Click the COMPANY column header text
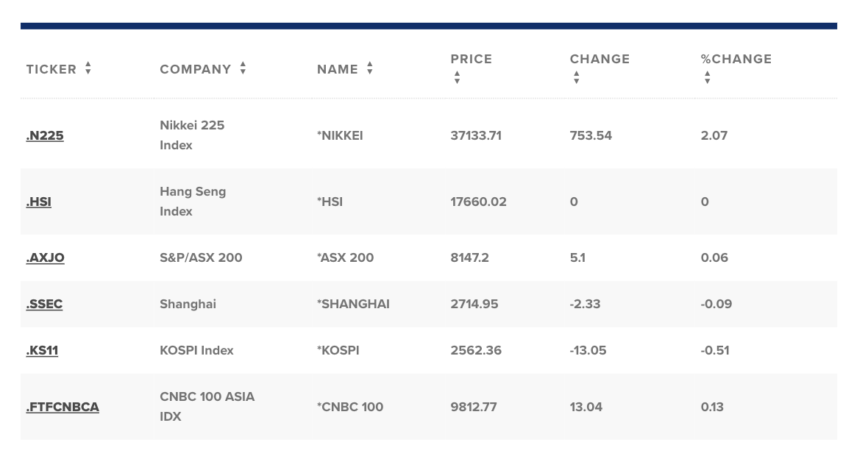Viewport: 868px width, 459px height. (x=196, y=69)
